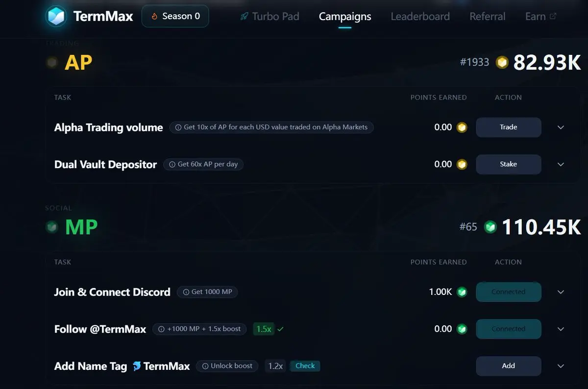Click the Unlock boost hint text
The image size is (588, 389).
coord(231,366)
